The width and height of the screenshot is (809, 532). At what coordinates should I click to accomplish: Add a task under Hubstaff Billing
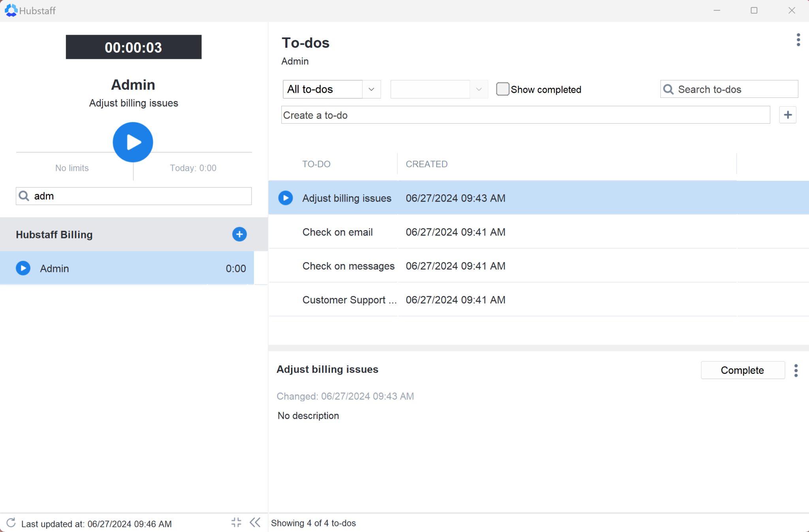click(x=239, y=234)
